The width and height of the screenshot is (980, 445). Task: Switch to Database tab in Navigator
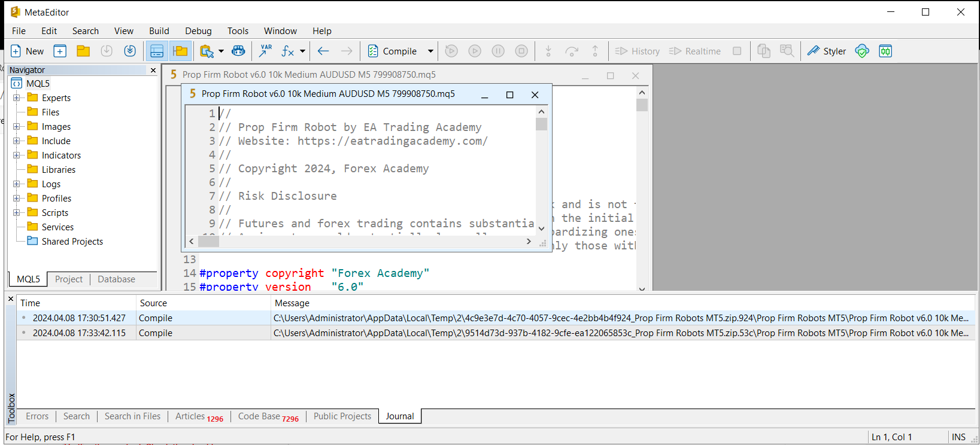(x=116, y=279)
